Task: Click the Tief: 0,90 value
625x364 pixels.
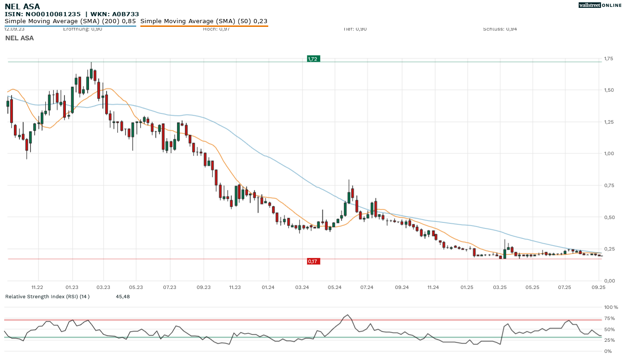Action: point(355,29)
